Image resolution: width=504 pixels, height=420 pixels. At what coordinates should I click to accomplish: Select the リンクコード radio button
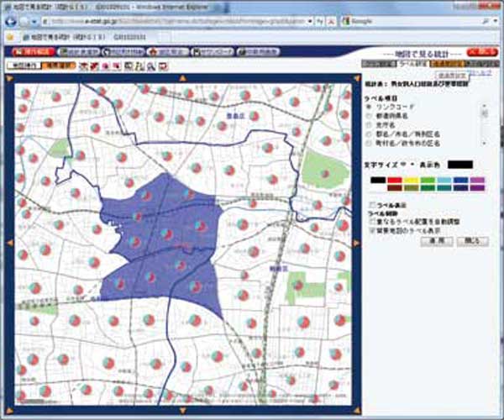tap(369, 107)
